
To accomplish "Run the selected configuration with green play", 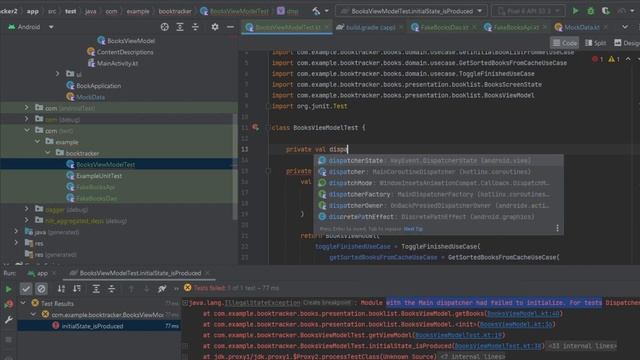I will 575,11.
